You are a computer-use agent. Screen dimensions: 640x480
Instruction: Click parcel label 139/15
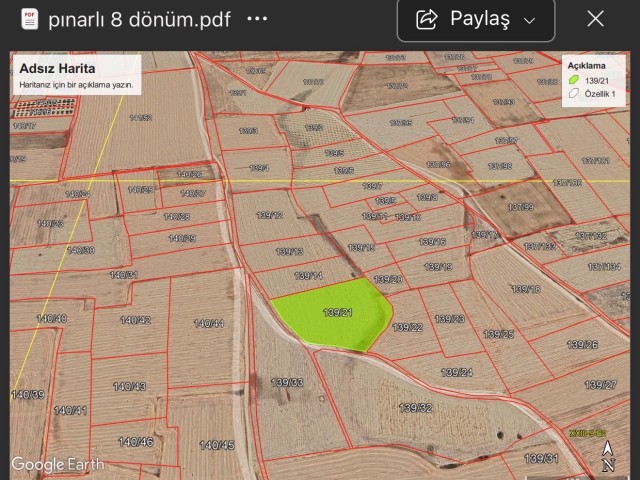tap(361, 247)
